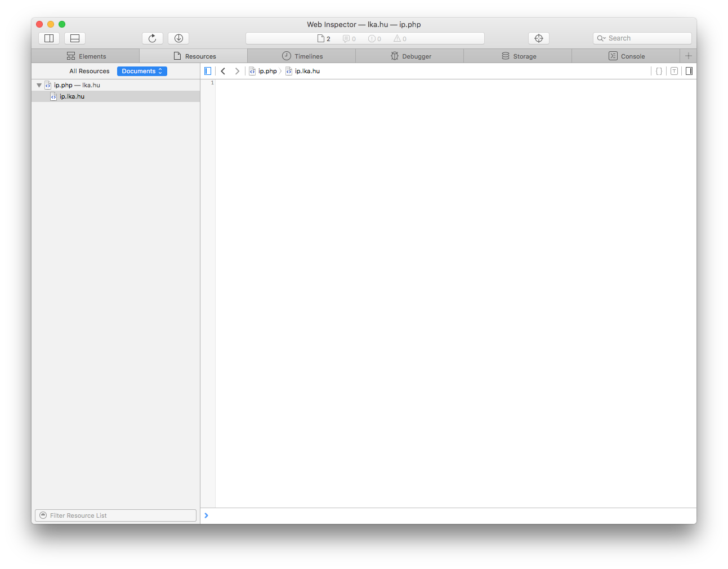Go forward in resource history
This screenshot has width=728, height=569.
tap(237, 71)
